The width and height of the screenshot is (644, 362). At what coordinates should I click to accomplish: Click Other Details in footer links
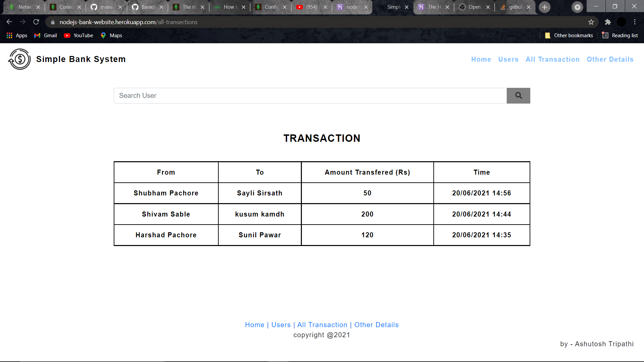pos(376,325)
